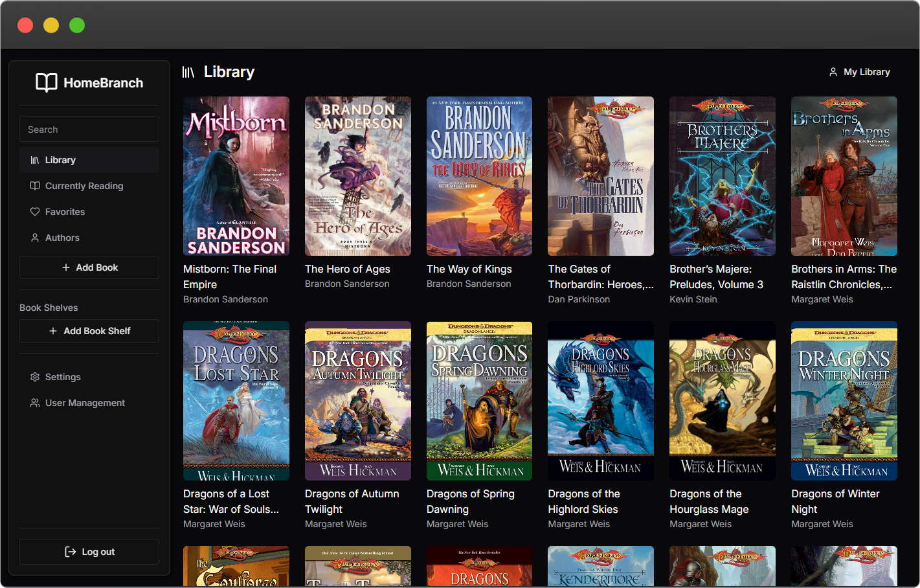Open The Way of Kings book cover
This screenshot has height=588, width=920.
click(x=479, y=176)
